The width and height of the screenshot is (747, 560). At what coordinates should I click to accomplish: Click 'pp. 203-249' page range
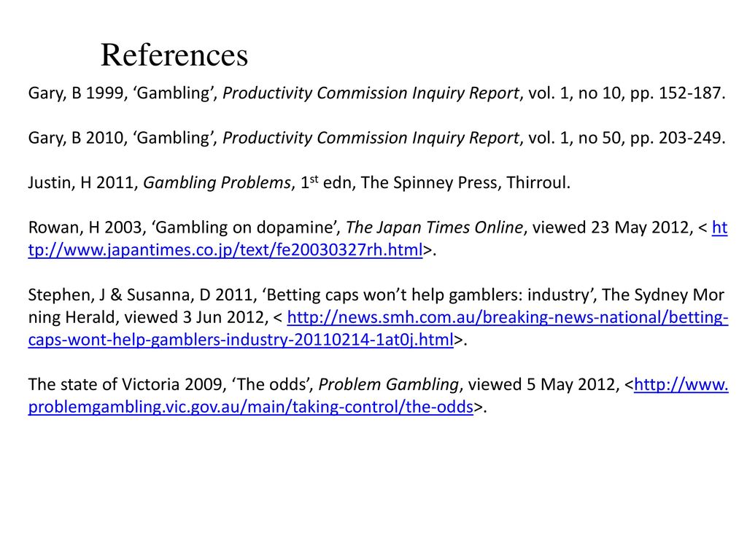point(678,138)
